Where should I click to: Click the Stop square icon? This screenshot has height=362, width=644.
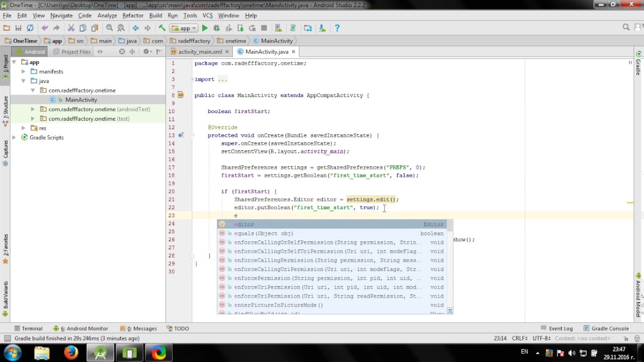pyautogui.click(x=264, y=28)
